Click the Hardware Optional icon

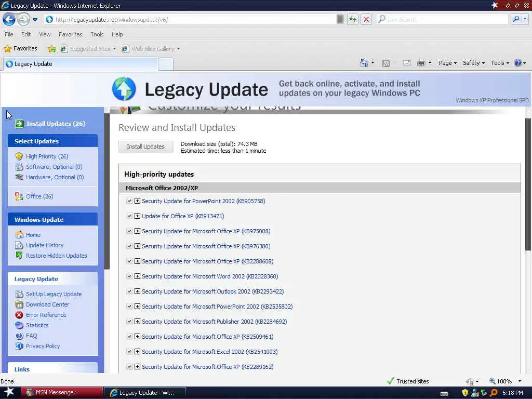(x=19, y=177)
